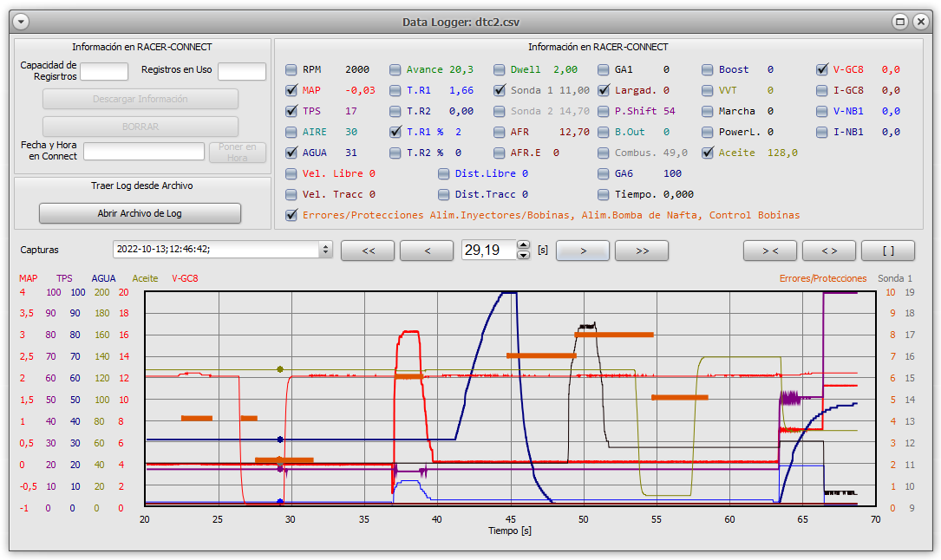Expand the Capturas date dropdown
This screenshot has width=941, height=560.
point(326,250)
